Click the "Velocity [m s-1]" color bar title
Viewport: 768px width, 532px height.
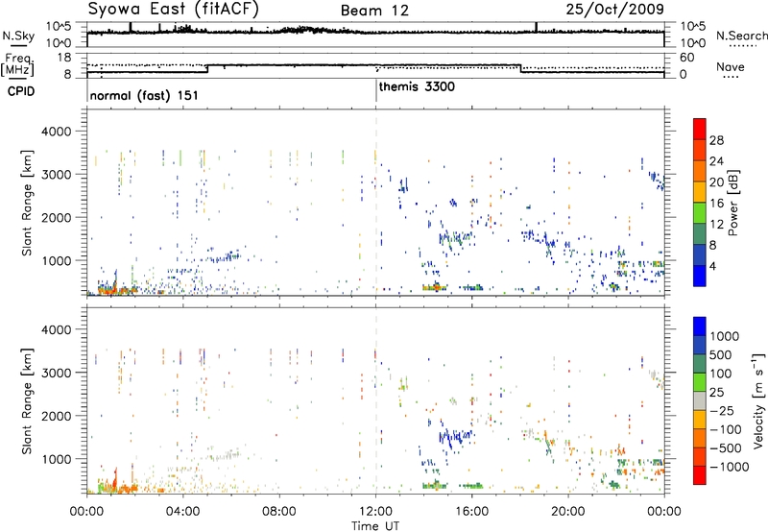tap(758, 400)
